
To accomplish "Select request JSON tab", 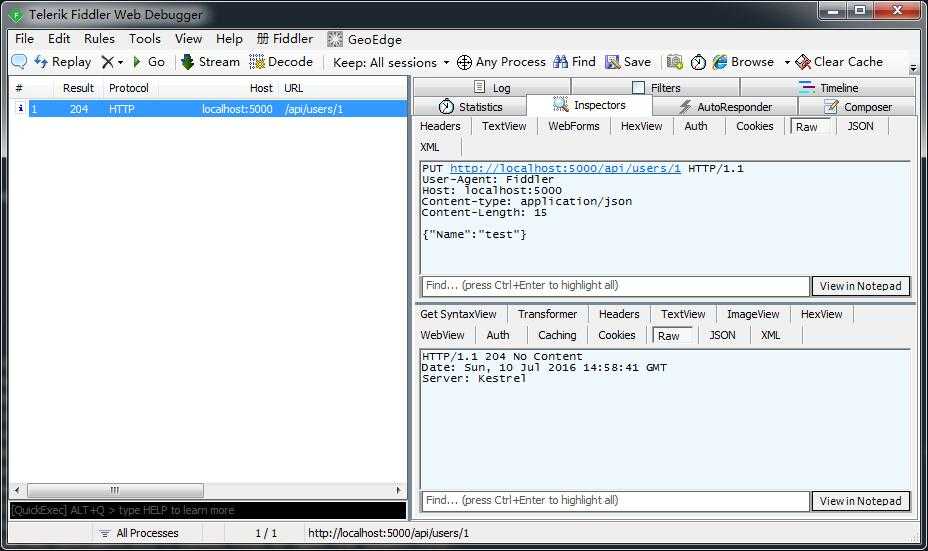I will pos(860,126).
